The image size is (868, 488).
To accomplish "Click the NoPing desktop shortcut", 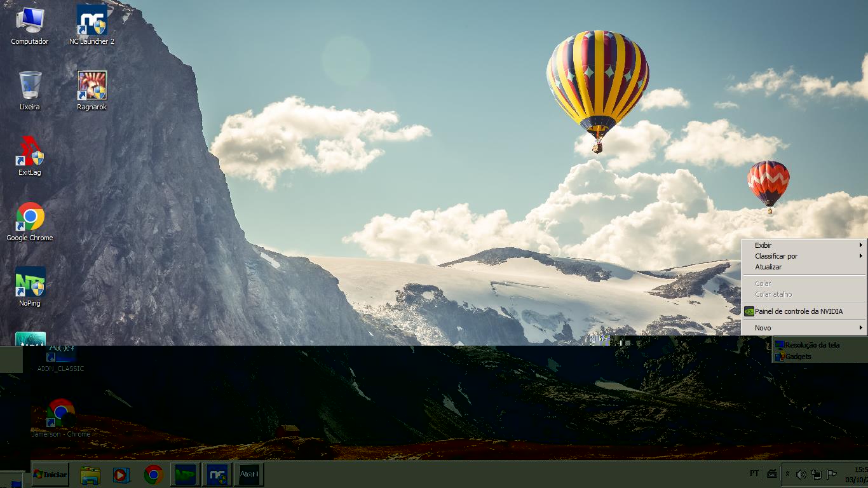I will click(29, 287).
